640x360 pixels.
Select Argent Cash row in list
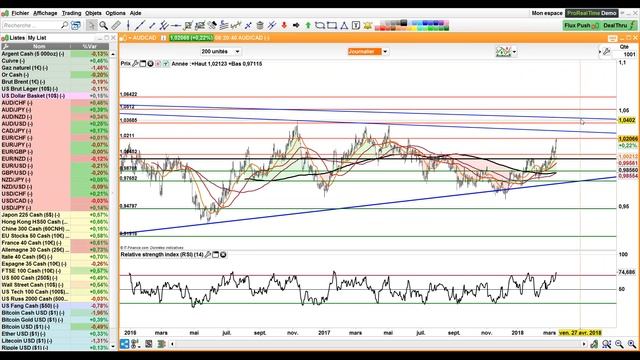pos(55,54)
